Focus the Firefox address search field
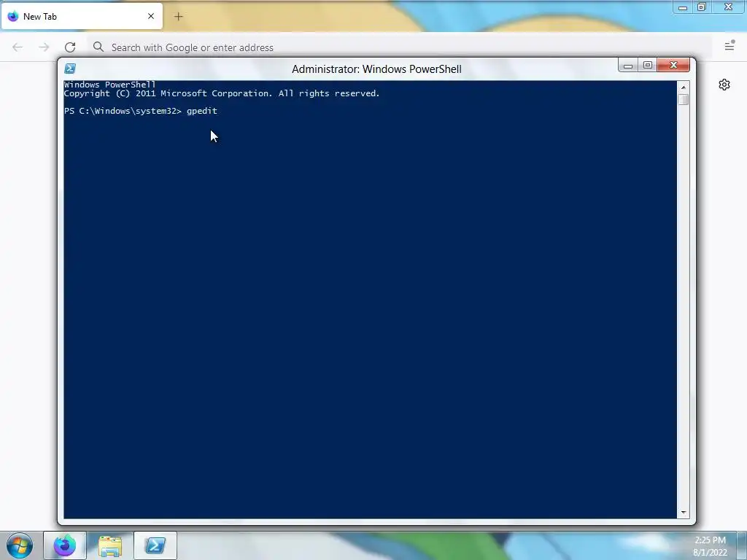747x560 pixels. pyautogui.click(x=399, y=47)
